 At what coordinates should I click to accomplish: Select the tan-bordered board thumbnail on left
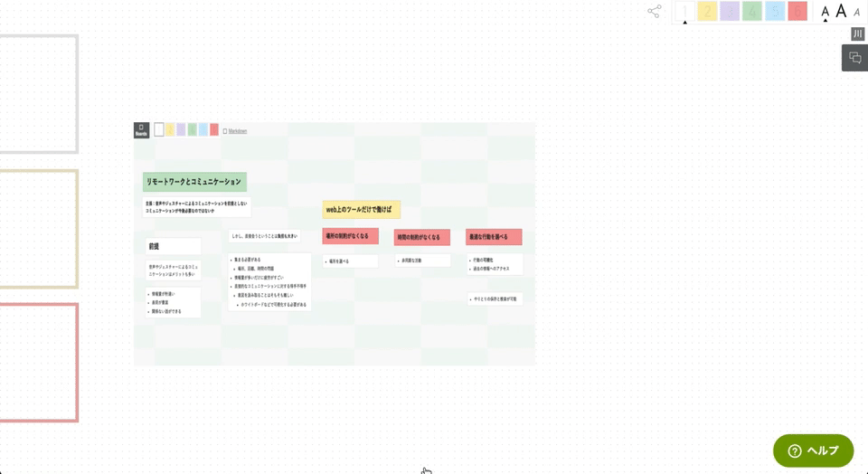[x=39, y=229]
